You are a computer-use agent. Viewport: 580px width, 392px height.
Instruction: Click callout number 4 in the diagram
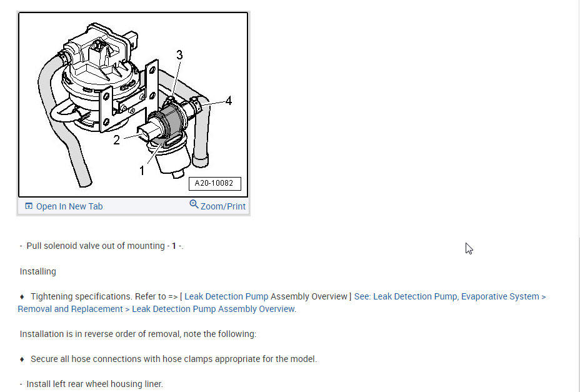pos(229,101)
